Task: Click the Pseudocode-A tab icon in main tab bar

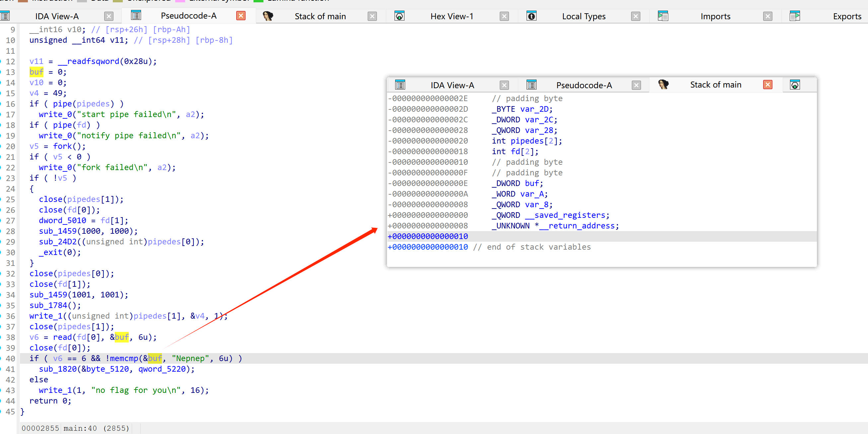Action: 136,16
